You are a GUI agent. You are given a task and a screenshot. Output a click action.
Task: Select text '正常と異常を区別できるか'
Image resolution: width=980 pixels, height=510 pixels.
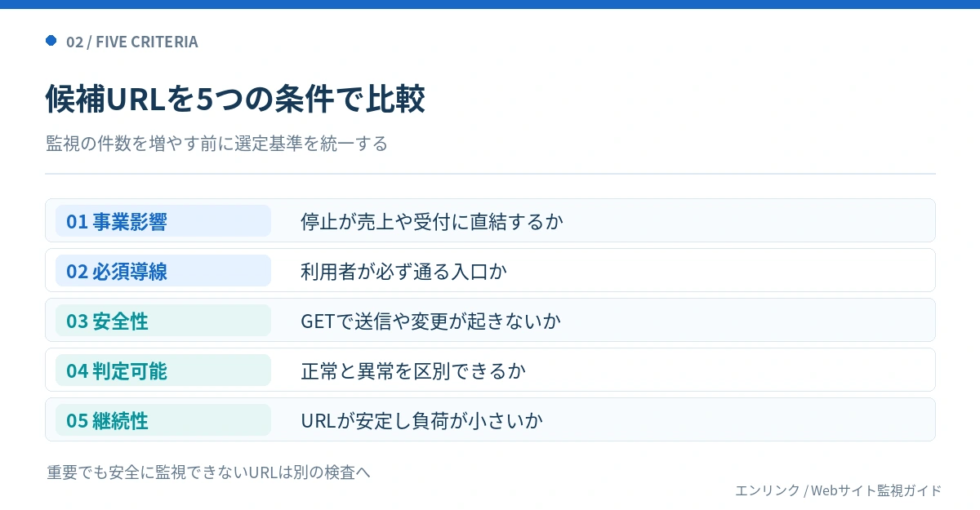point(413,370)
